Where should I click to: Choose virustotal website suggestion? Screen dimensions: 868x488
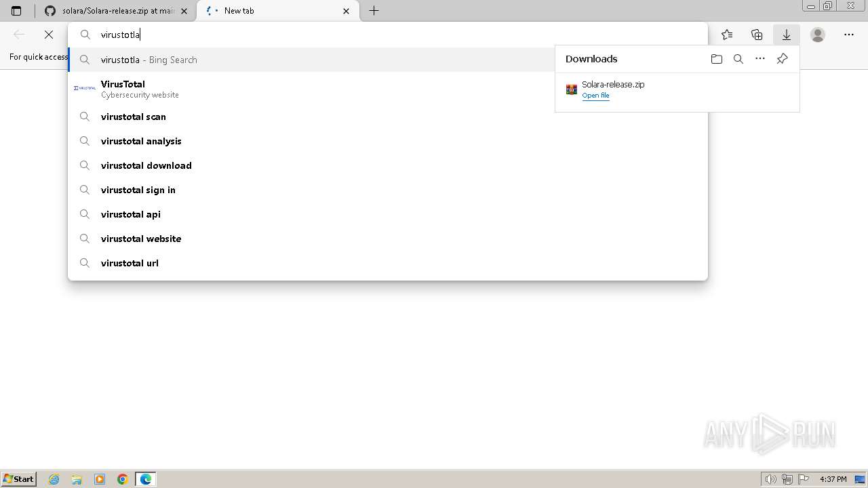pos(388,239)
